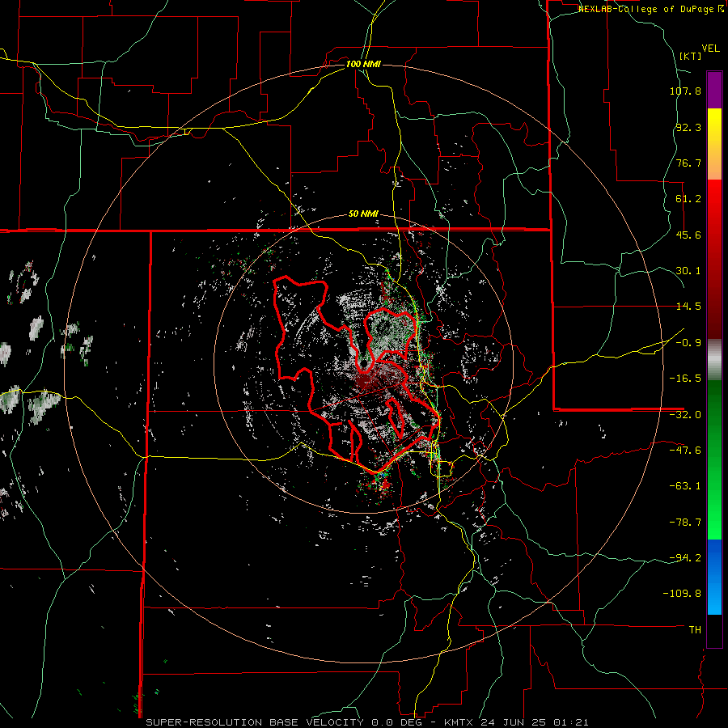Click the 50 NMI range ring label

[363, 214]
